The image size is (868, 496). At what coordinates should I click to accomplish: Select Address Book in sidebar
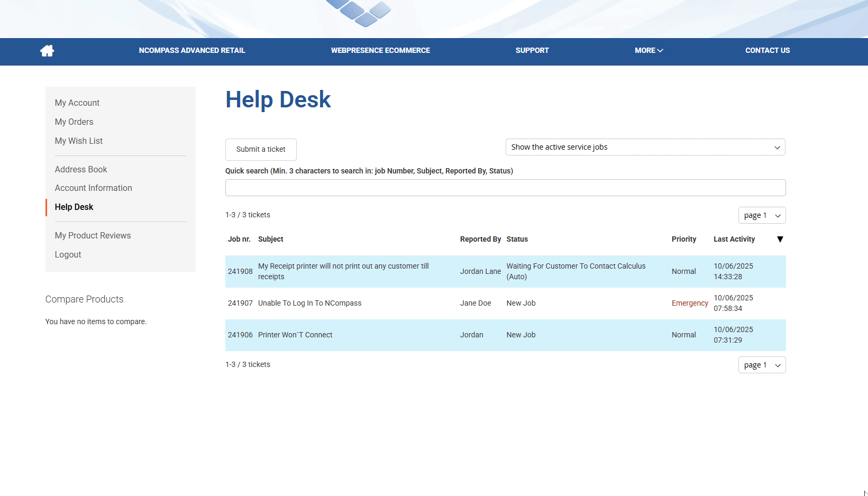(x=81, y=170)
